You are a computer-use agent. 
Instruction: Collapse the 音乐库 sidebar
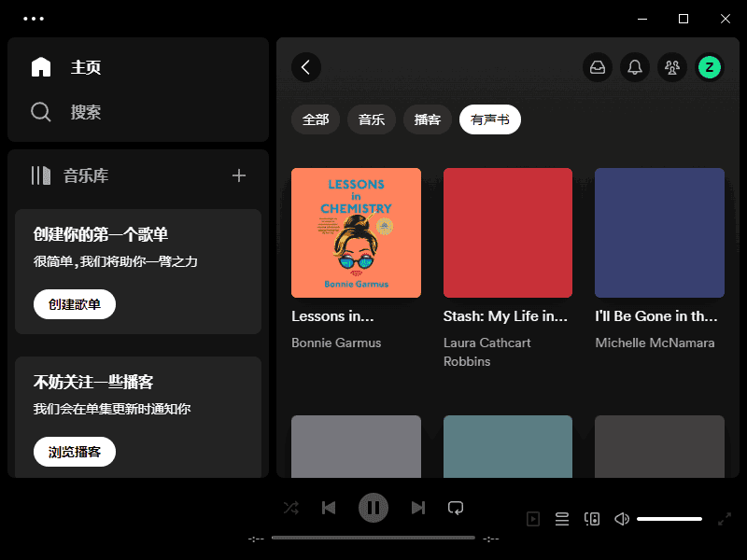[x=40, y=175]
